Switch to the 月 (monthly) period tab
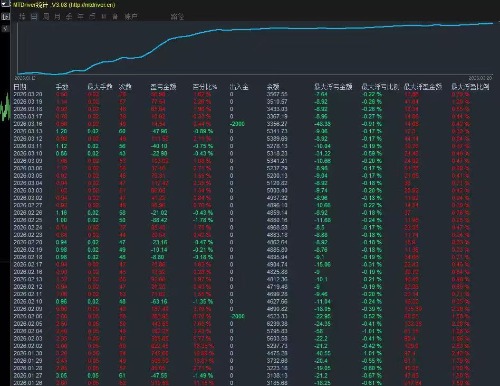This screenshot has width=500, height=386. 57,16
